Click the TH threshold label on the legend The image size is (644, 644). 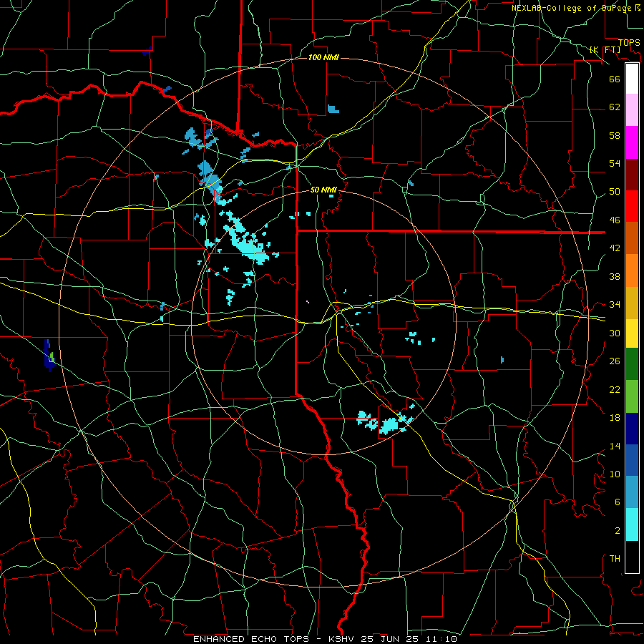(x=615, y=559)
